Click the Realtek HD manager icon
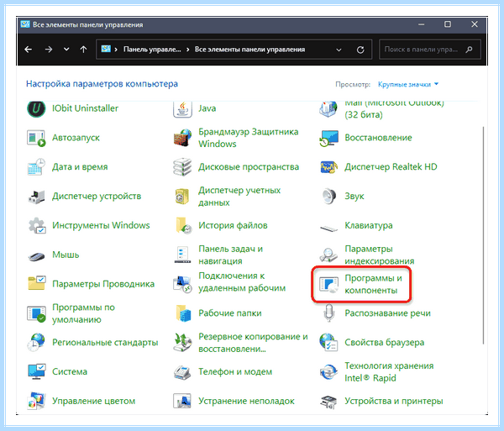The width and height of the screenshot is (504, 431). point(328,167)
